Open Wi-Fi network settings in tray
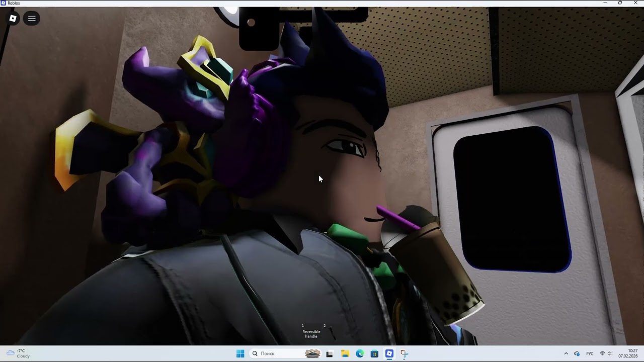This screenshot has width=644, height=362. pos(602,353)
